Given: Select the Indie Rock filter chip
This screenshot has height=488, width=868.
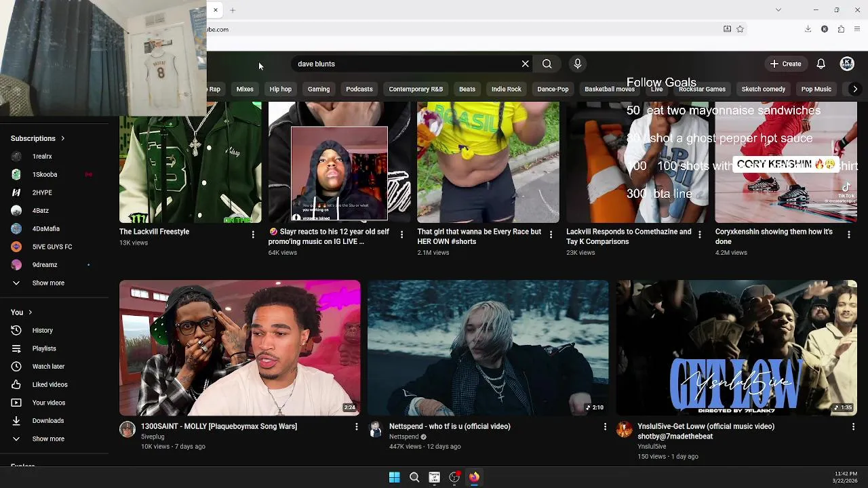Looking at the screenshot, I should [x=507, y=89].
